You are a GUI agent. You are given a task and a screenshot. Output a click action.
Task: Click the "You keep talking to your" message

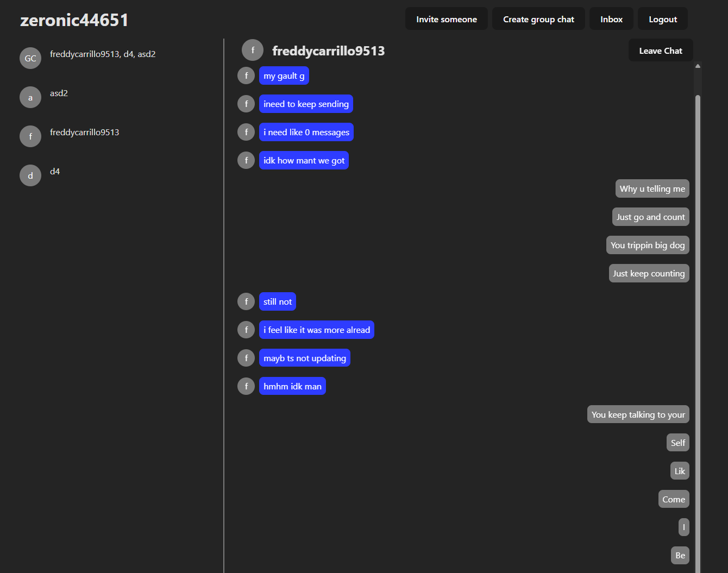click(638, 414)
